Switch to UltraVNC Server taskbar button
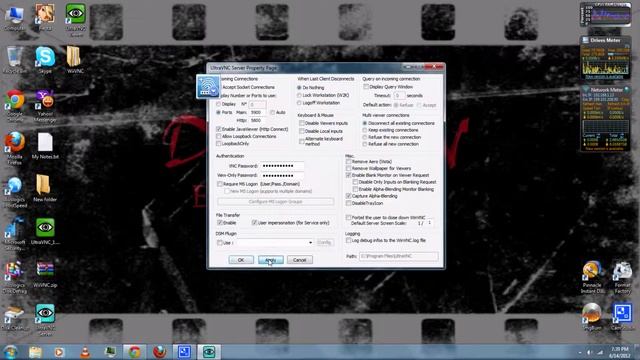This screenshot has width=640, height=360. (x=209, y=352)
